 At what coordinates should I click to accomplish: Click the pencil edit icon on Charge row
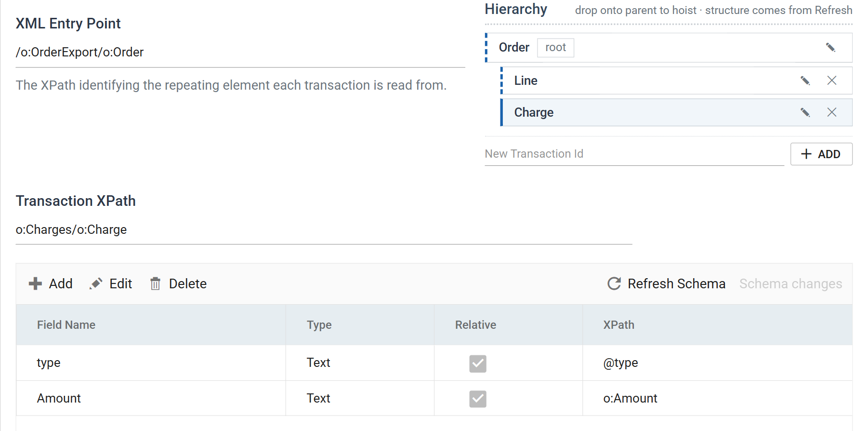pyautogui.click(x=805, y=112)
